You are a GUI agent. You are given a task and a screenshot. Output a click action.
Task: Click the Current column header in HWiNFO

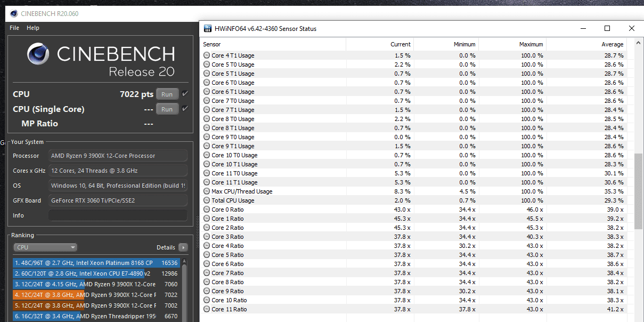(379, 44)
